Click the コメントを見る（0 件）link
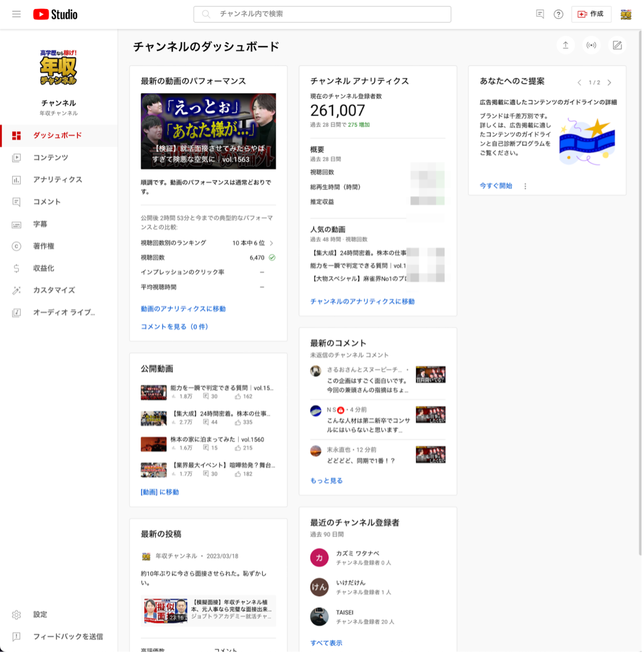This screenshot has width=644, height=653. pyautogui.click(x=174, y=326)
